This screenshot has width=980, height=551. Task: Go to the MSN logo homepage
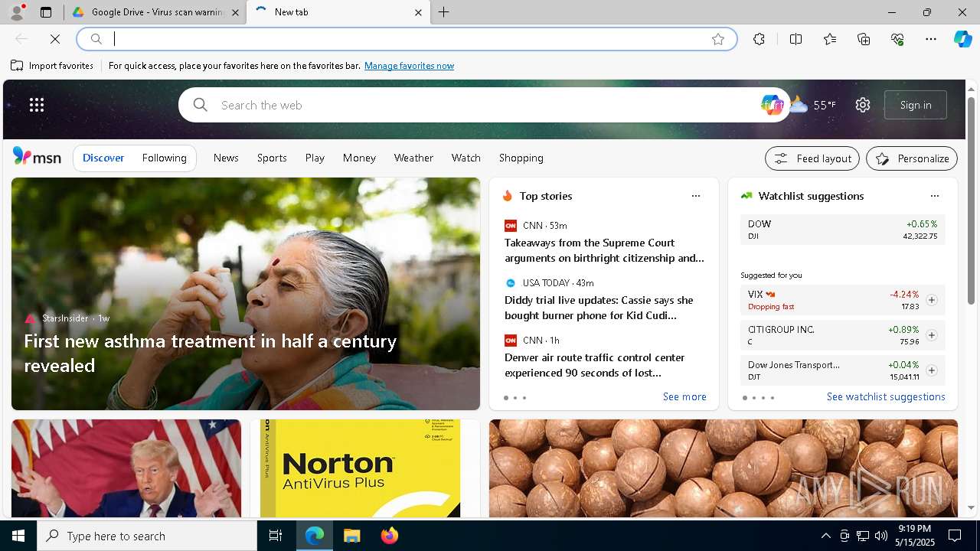click(x=37, y=157)
